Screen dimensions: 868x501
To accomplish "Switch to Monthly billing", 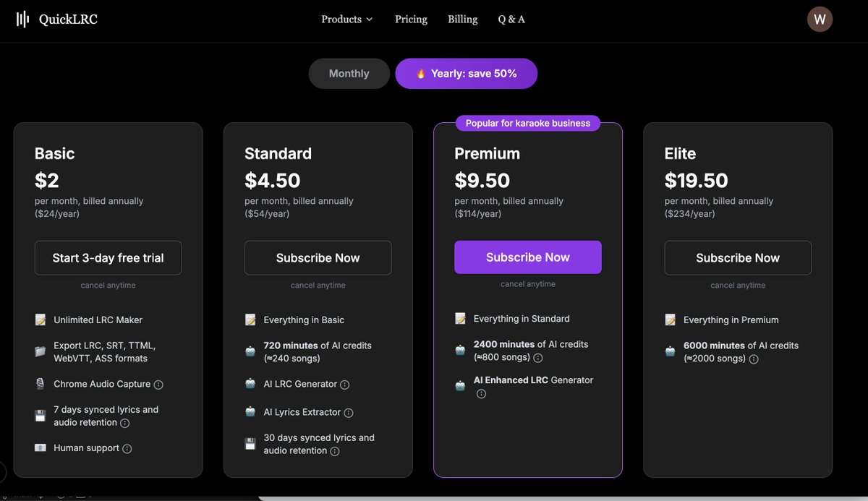I will coord(349,74).
